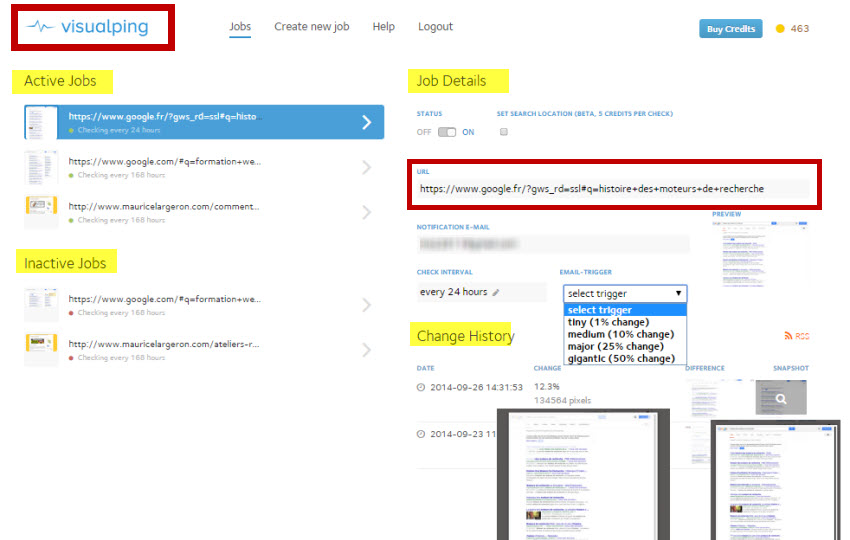
Task: Click Logout in the navigation
Action: [x=435, y=27]
